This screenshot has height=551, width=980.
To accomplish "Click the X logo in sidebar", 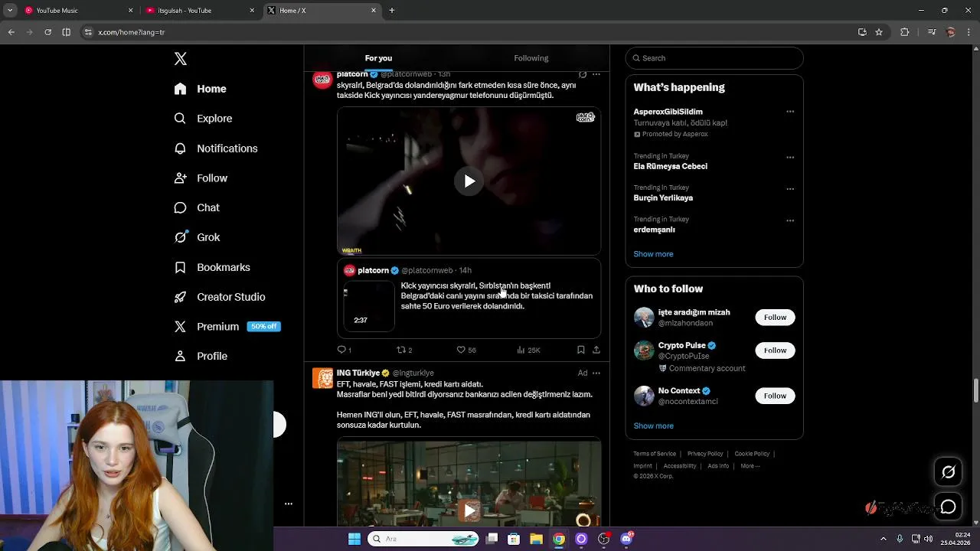I will pyautogui.click(x=181, y=59).
